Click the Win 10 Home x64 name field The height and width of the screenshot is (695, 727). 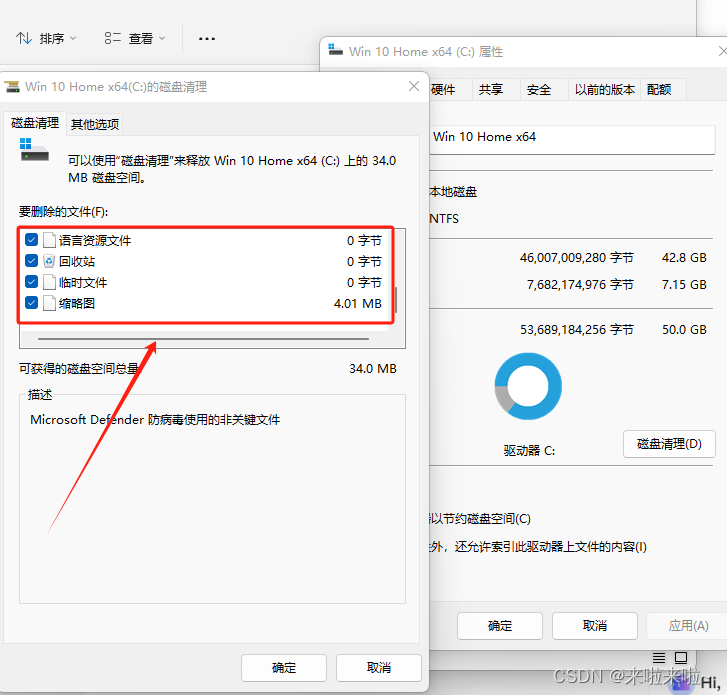click(572, 140)
